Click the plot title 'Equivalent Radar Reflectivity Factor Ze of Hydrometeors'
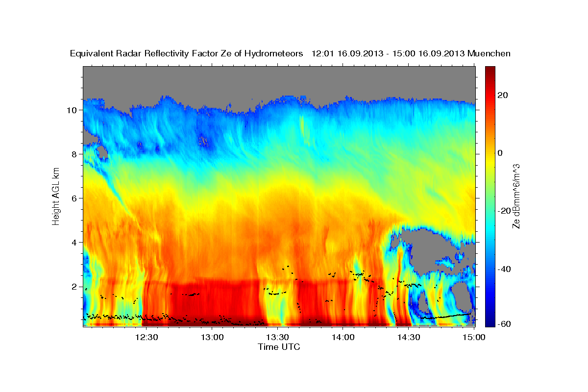The height and width of the screenshot is (392, 588). (x=187, y=53)
